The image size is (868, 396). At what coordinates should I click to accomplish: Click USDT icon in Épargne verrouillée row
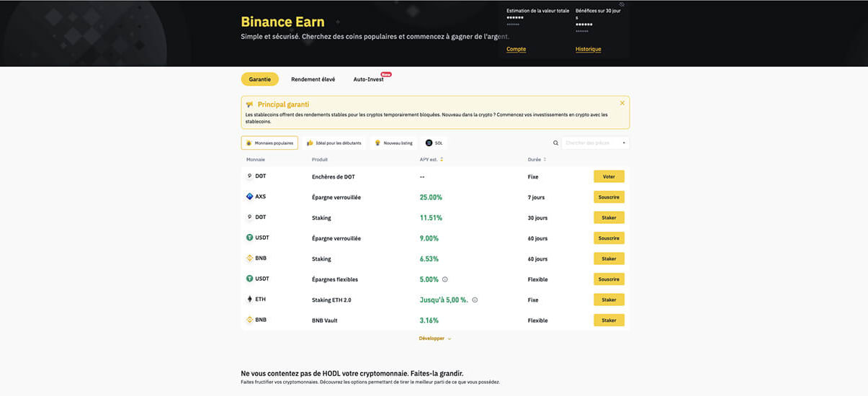coord(250,237)
